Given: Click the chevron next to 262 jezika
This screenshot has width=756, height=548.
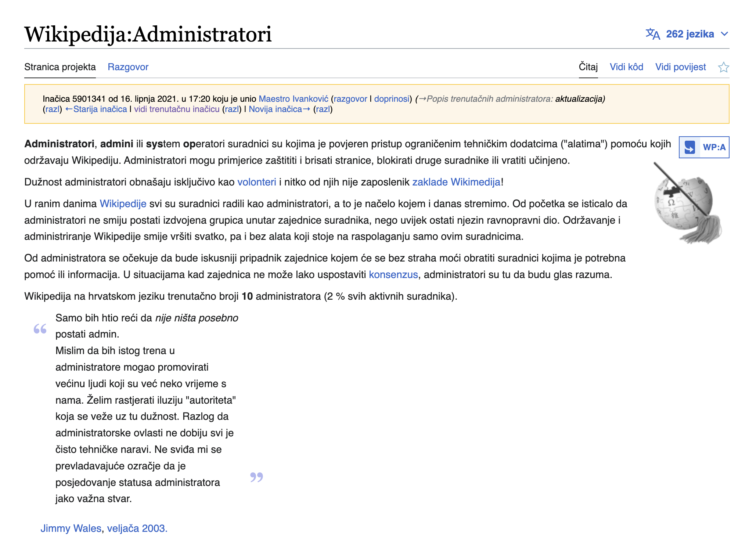Looking at the screenshot, I should pyautogui.click(x=724, y=34).
